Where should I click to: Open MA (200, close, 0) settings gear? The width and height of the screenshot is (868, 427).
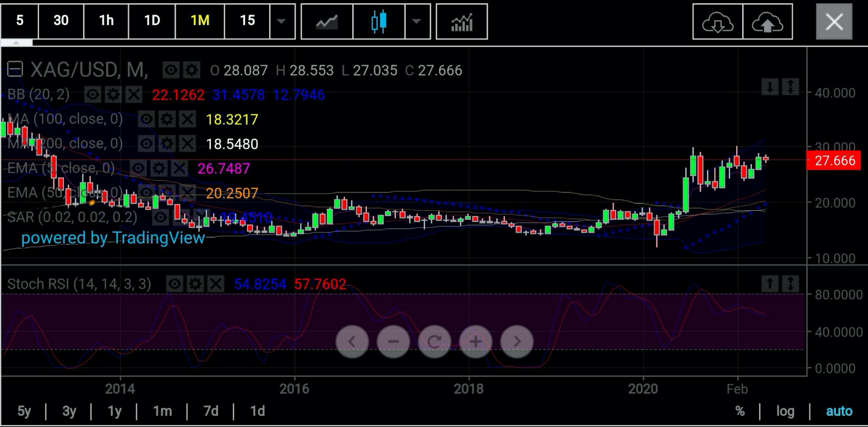click(x=167, y=143)
